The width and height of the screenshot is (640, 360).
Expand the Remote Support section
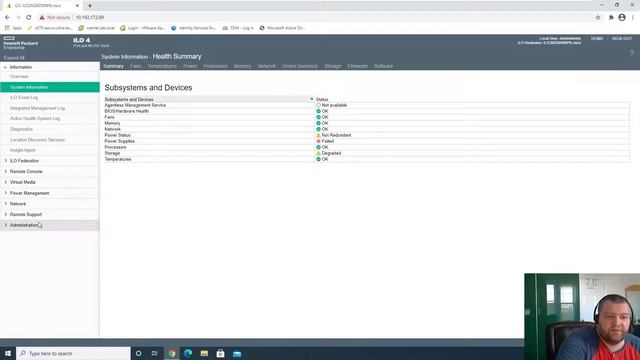point(6,214)
